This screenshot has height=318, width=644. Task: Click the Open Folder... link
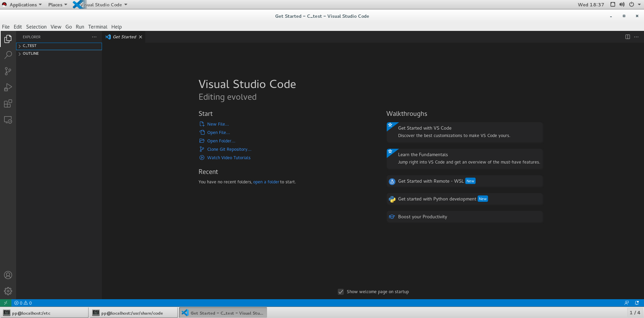click(x=221, y=141)
